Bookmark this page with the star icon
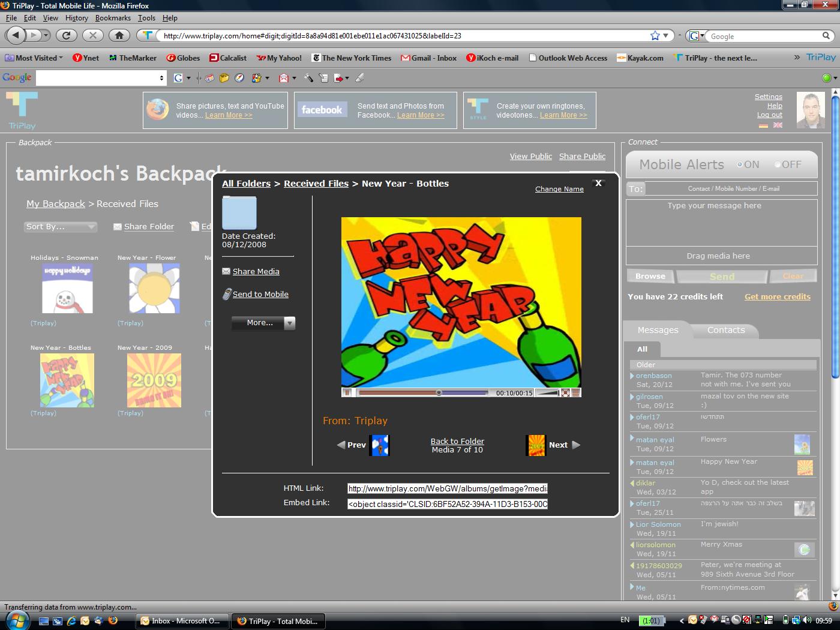Viewport: 840px width, 630px height. click(655, 36)
